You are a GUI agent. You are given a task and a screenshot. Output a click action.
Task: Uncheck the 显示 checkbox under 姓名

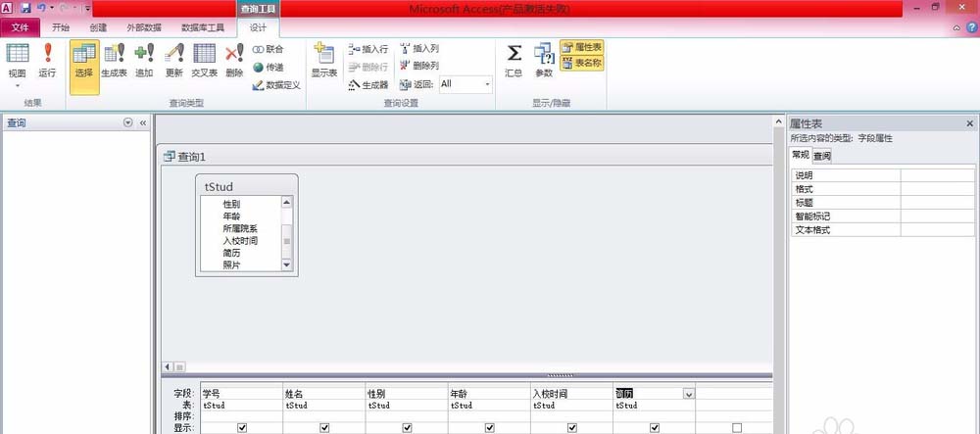(324, 428)
